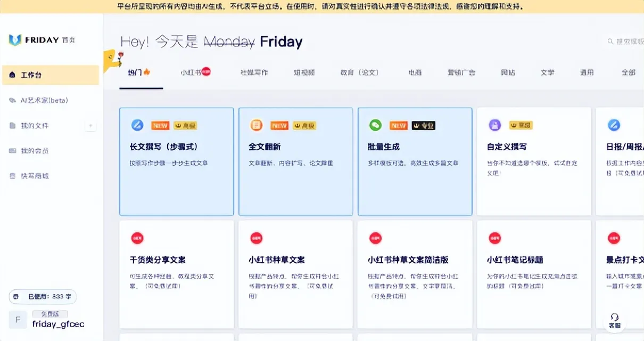Click the search magnifier icon

(610, 42)
